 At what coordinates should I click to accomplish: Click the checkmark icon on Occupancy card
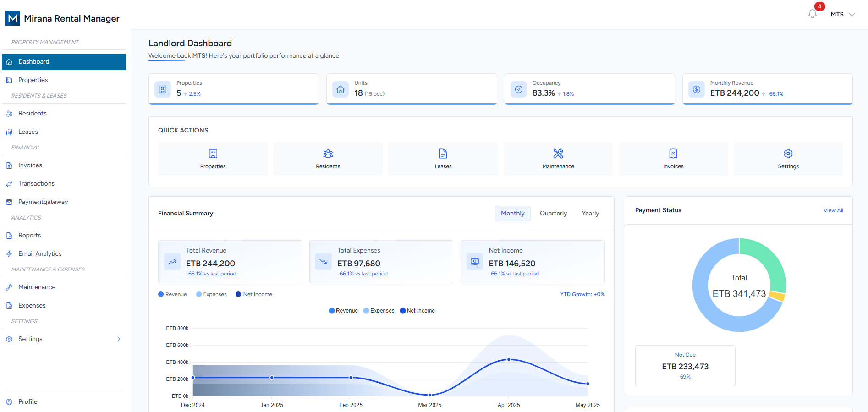(519, 89)
